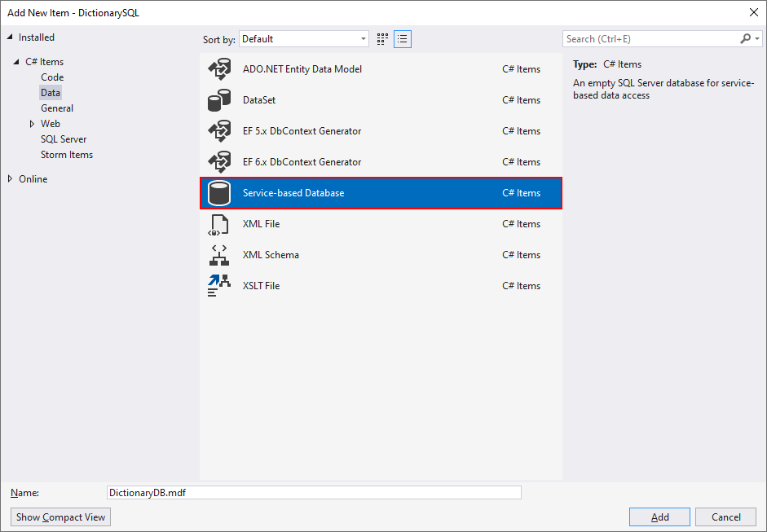Viewport: 767px width, 532px height.
Task: Collapse the C# Items node
Action: tap(16, 62)
